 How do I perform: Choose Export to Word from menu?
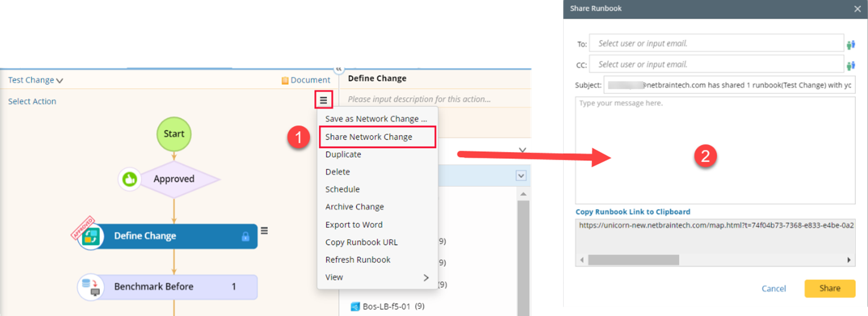coord(354,225)
